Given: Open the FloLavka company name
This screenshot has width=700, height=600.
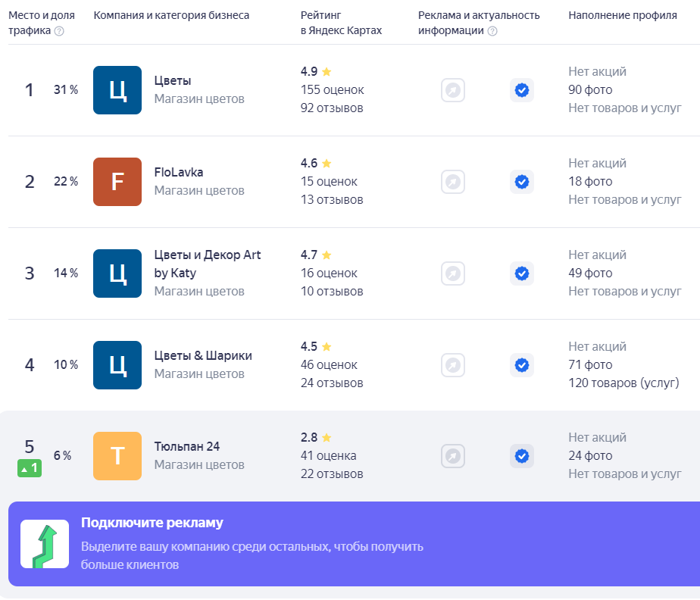Looking at the screenshot, I should [179, 172].
